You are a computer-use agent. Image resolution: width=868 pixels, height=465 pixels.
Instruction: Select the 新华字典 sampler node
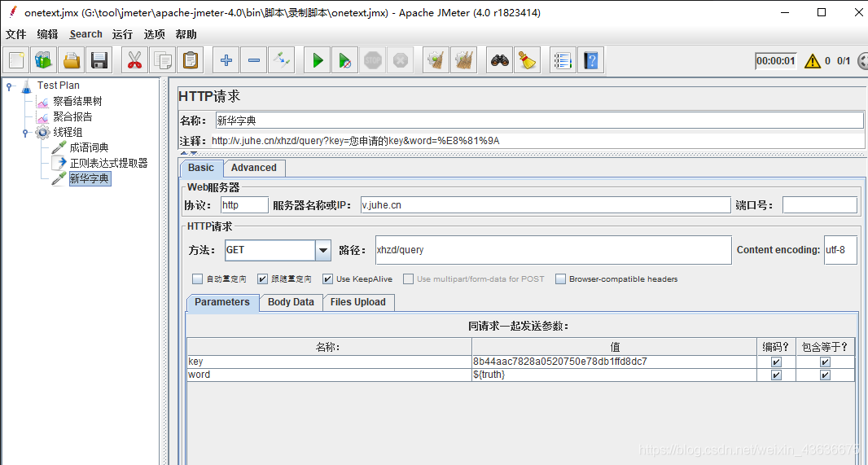coord(90,179)
